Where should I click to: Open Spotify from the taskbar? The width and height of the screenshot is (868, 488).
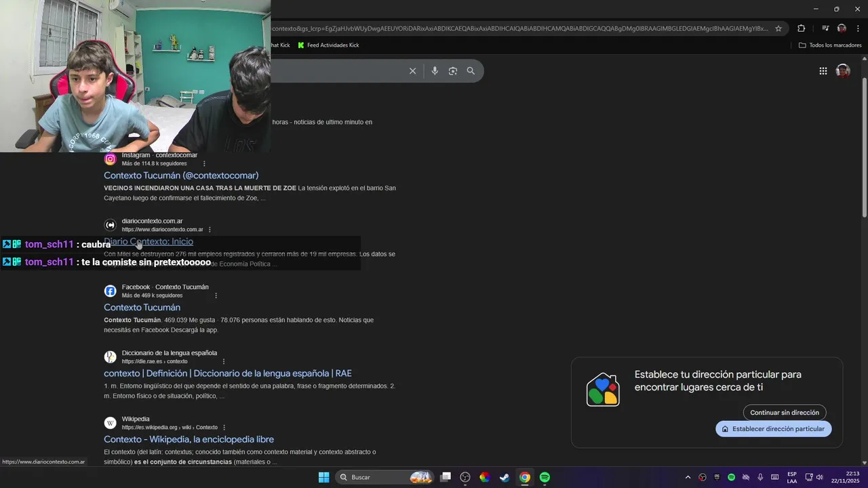[x=545, y=477]
